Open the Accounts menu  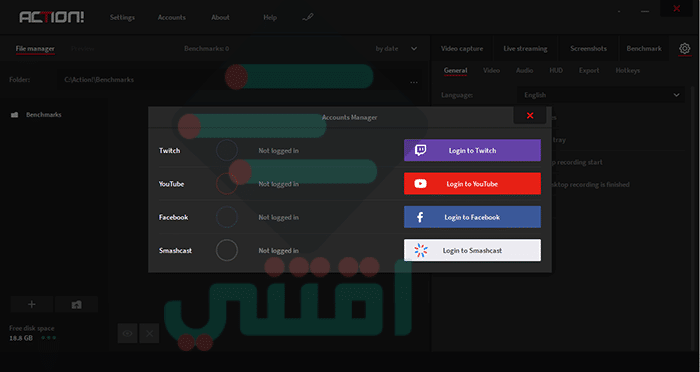[x=171, y=17]
